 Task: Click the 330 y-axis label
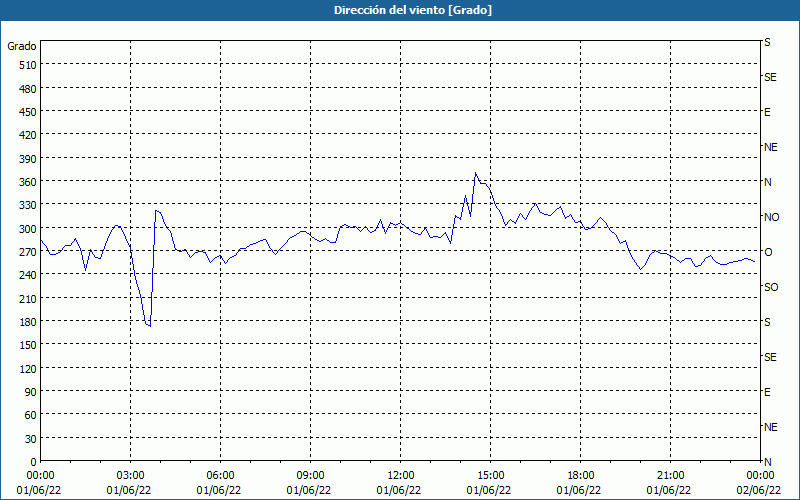coord(28,205)
